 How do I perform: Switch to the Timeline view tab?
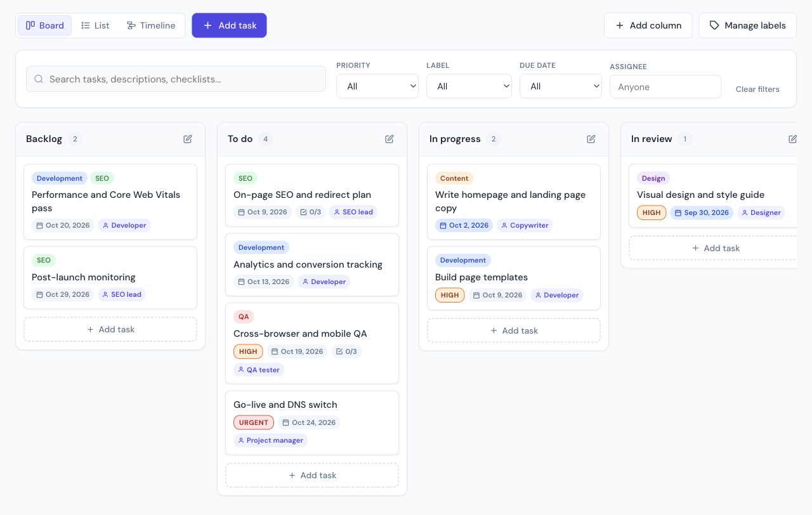point(151,25)
